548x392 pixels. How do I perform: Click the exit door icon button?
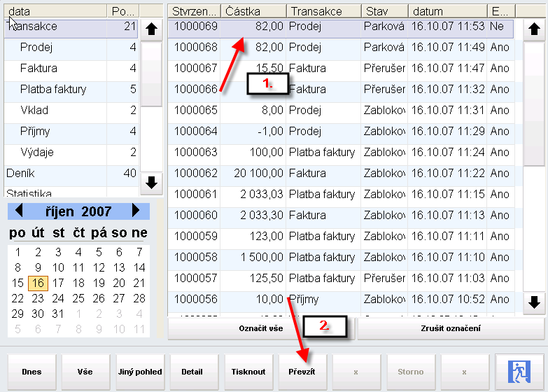click(x=519, y=372)
